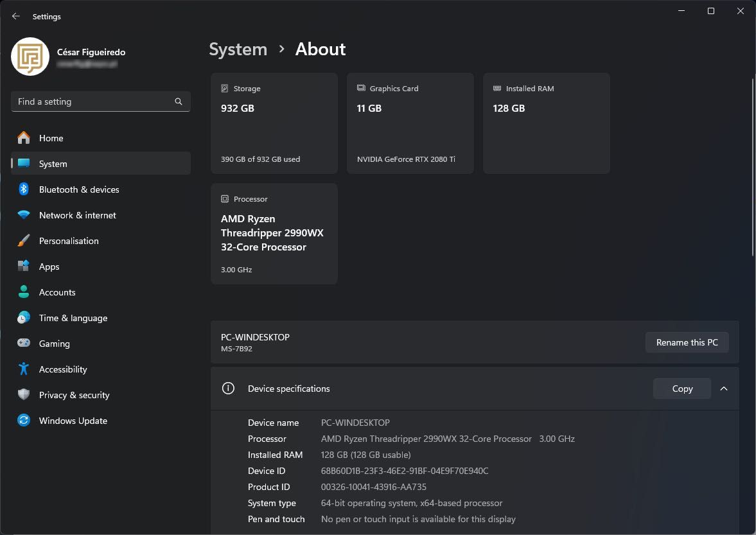Go to Accounts settings

100,293
